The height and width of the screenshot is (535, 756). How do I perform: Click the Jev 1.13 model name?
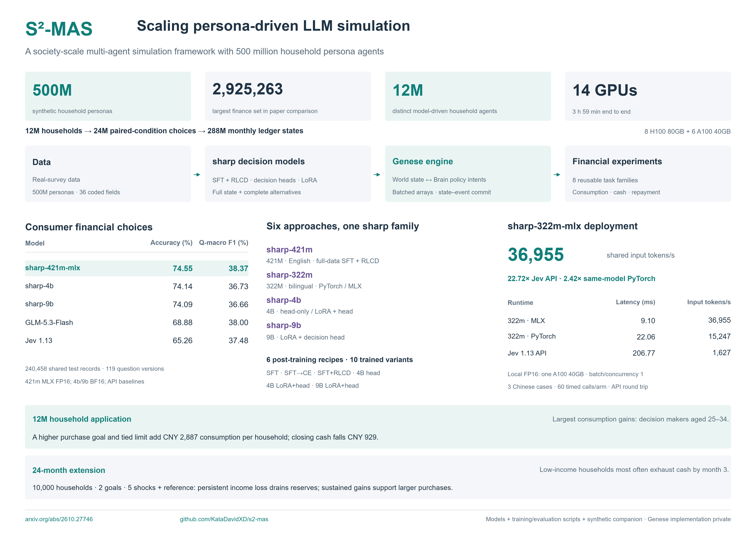point(39,340)
